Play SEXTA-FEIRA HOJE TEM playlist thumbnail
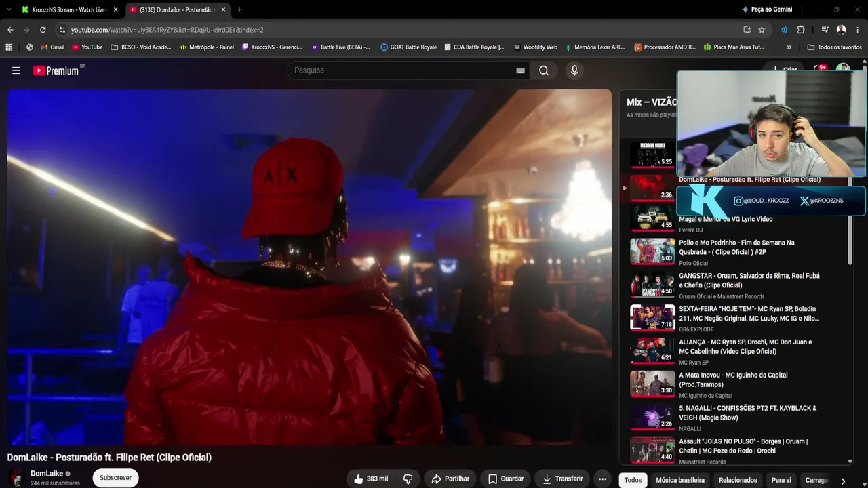This screenshot has height=488, width=868. coord(652,317)
